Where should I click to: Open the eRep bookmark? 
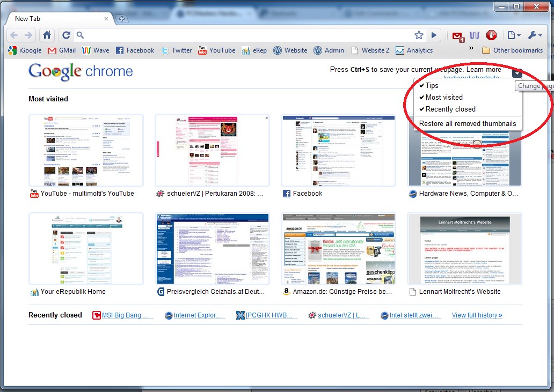(x=254, y=50)
